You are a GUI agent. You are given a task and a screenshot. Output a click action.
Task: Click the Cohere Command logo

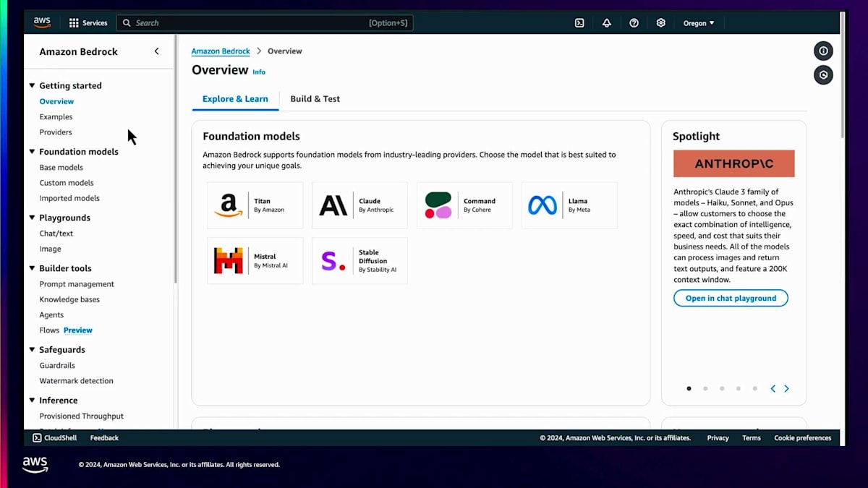438,205
